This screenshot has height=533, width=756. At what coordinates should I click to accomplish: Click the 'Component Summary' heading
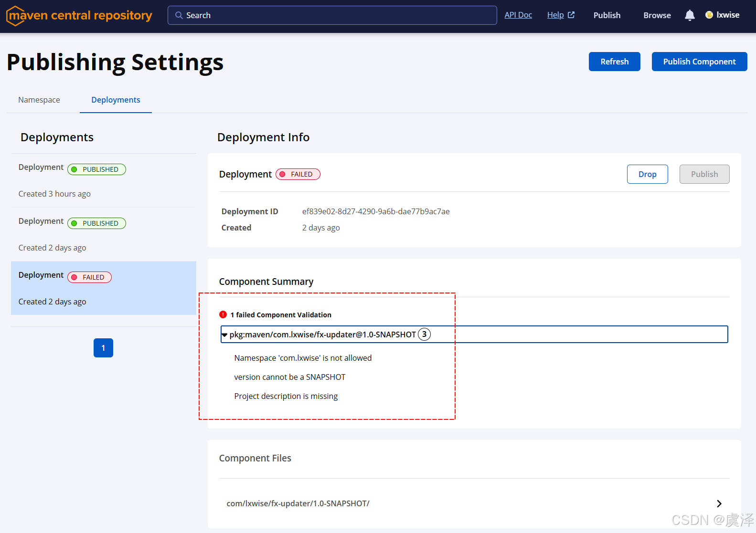[x=266, y=282]
